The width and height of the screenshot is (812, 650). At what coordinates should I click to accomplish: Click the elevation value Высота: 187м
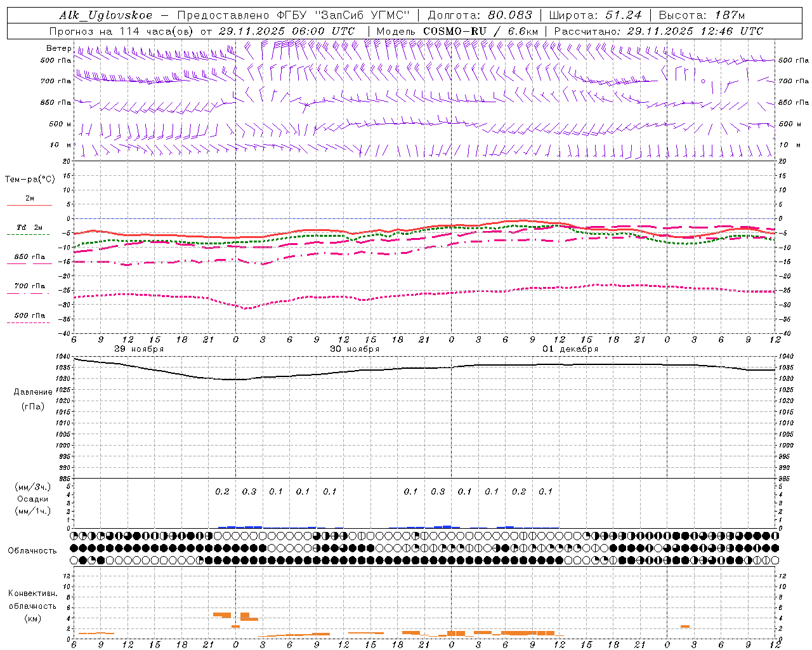click(x=702, y=15)
